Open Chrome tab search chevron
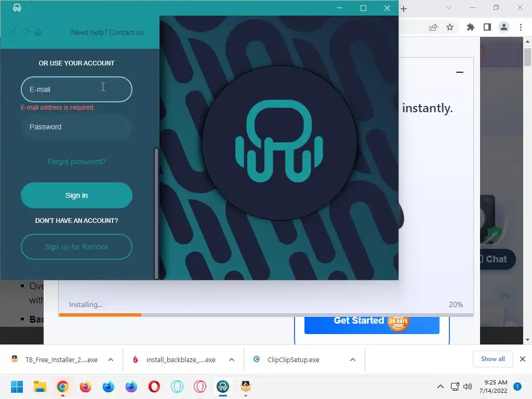This screenshot has width=532, height=399. (448, 7)
